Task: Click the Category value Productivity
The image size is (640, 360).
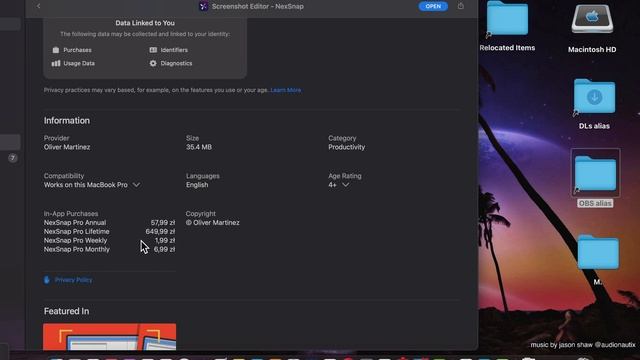Action: (x=347, y=147)
